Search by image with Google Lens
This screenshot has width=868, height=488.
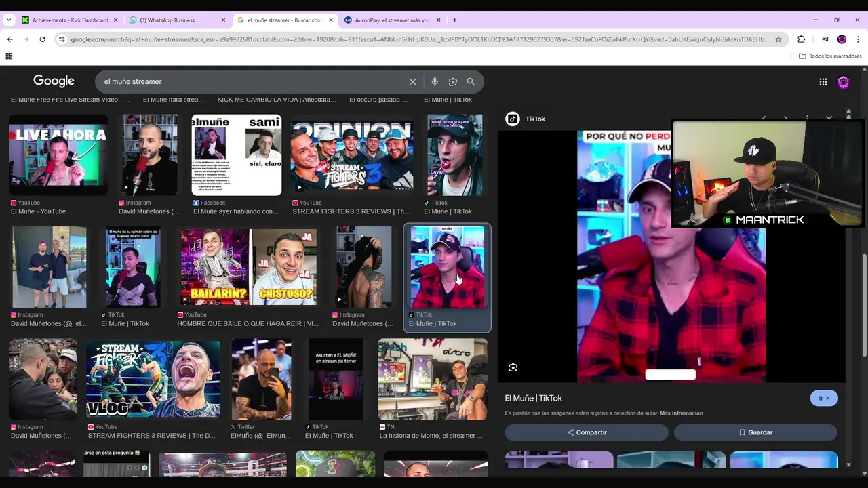[x=453, y=81]
